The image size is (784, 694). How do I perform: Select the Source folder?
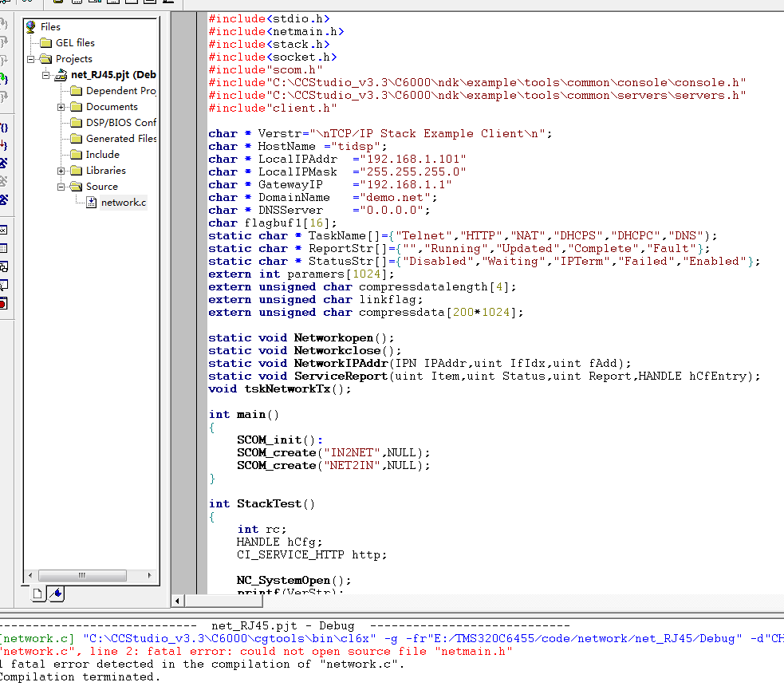click(x=102, y=187)
